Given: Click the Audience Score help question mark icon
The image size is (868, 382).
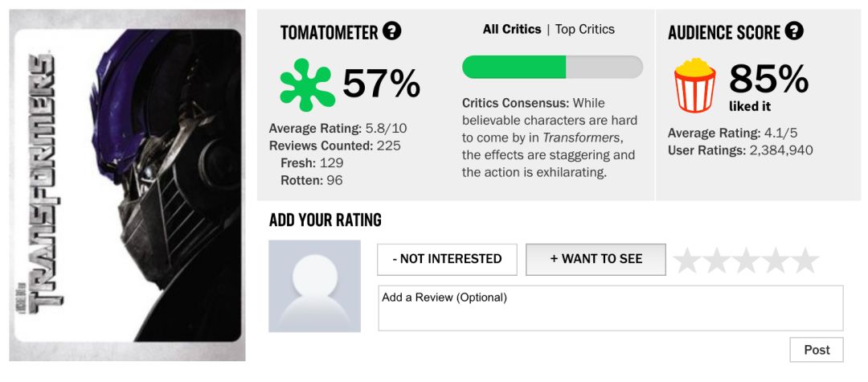Looking at the screenshot, I should tap(794, 32).
